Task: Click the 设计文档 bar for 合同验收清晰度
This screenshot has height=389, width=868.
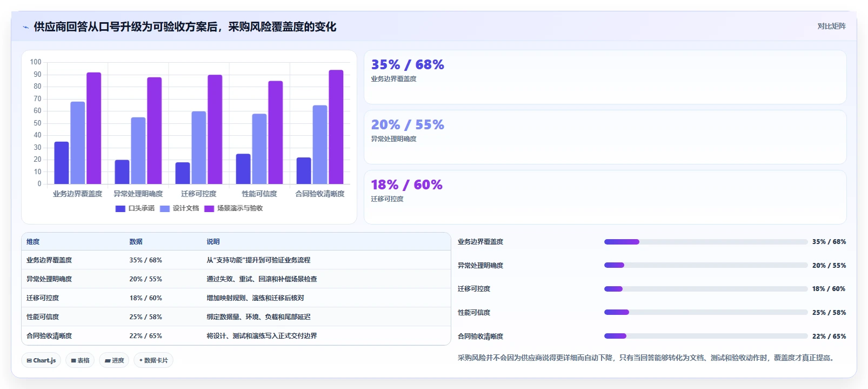Action: coord(320,144)
